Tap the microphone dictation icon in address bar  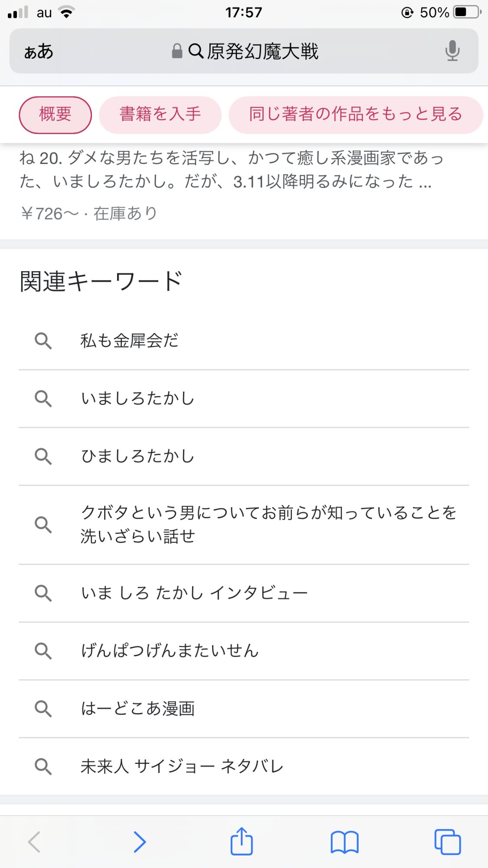(x=452, y=51)
